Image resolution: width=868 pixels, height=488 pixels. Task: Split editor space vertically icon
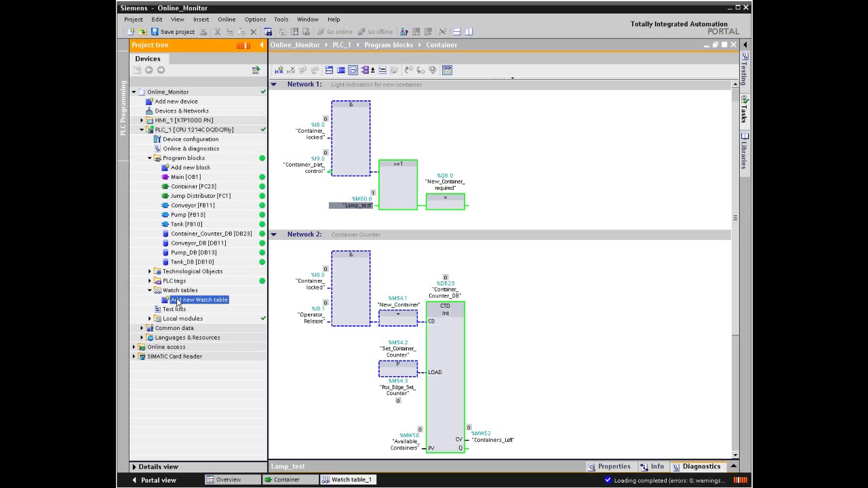coord(469,32)
